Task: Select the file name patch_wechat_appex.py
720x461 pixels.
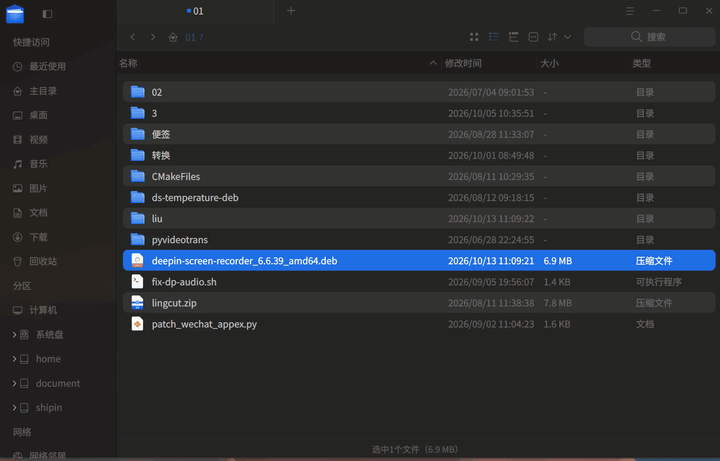Action: pyautogui.click(x=204, y=324)
